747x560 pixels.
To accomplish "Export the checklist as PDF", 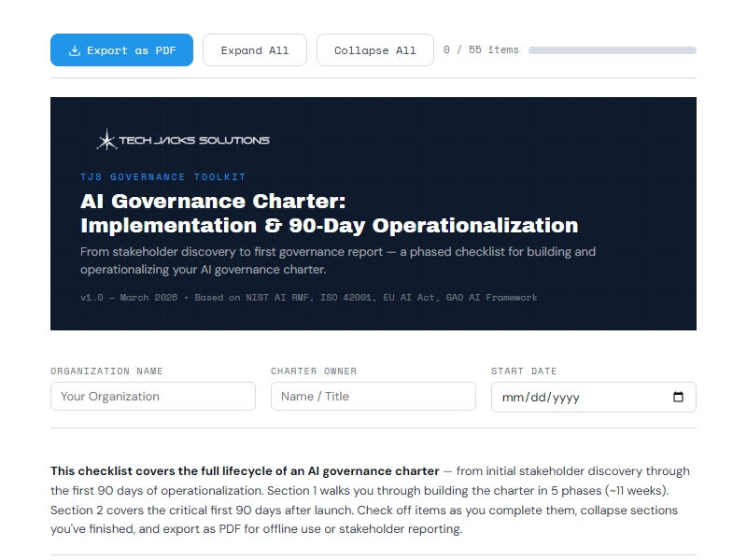I will [x=121, y=49].
